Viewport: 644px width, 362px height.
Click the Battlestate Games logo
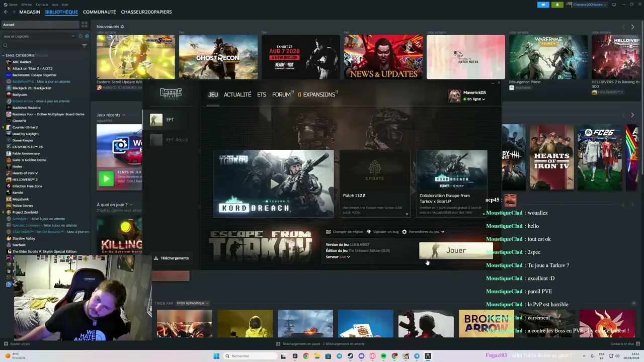171,94
